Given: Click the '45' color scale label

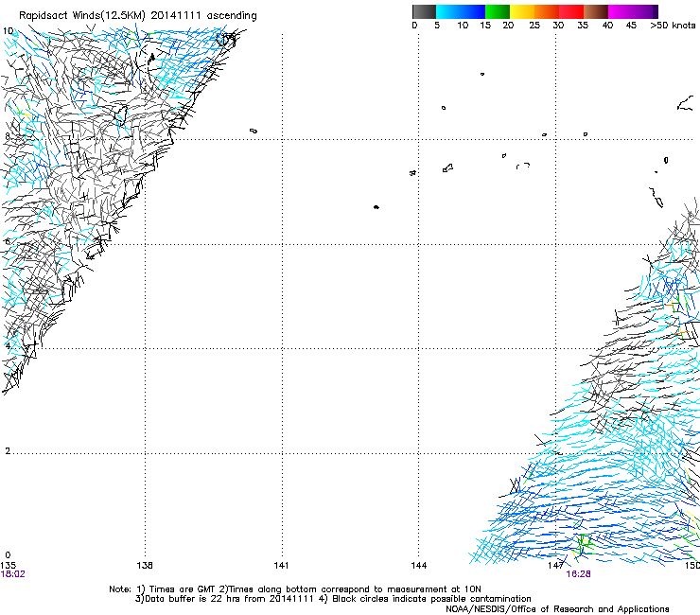Looking at the screenshot, I should tap(631, 26).
